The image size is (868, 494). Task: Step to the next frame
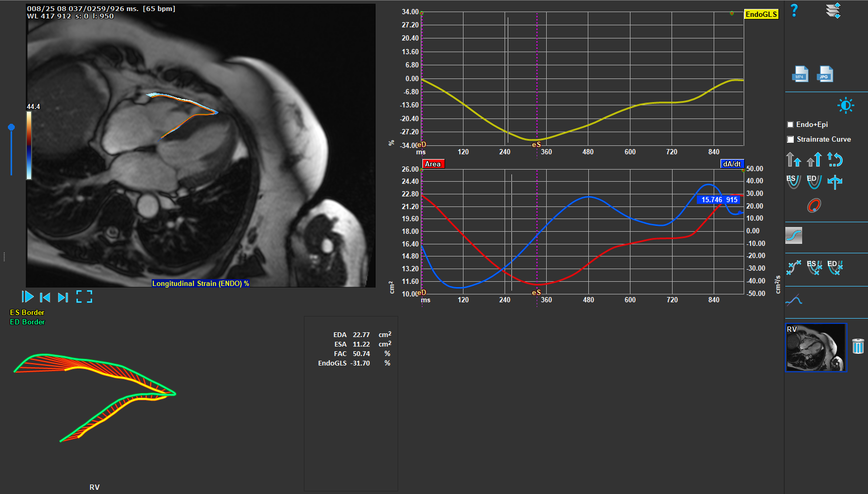tap(63, 297)
